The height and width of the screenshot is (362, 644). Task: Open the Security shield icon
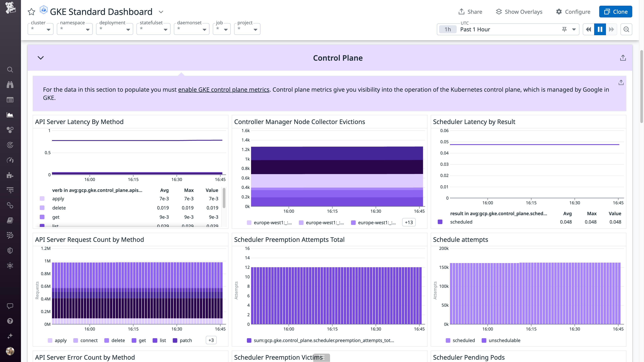(10, 250)
